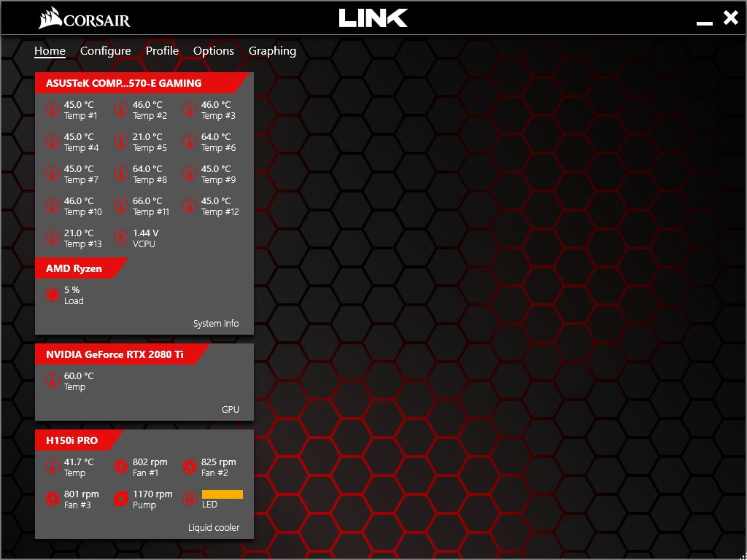
Task: Switch to the Configure tab
Action: [x=105, y=51]
